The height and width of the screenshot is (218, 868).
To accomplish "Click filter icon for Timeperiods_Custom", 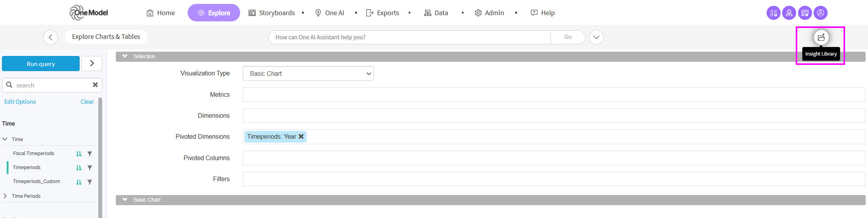I will pos(90,182).
